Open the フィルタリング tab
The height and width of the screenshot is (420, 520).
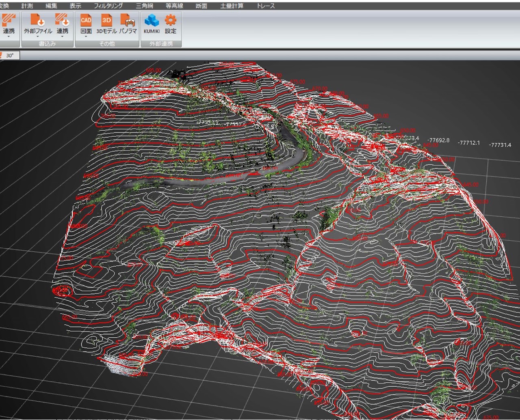[108, 6]
